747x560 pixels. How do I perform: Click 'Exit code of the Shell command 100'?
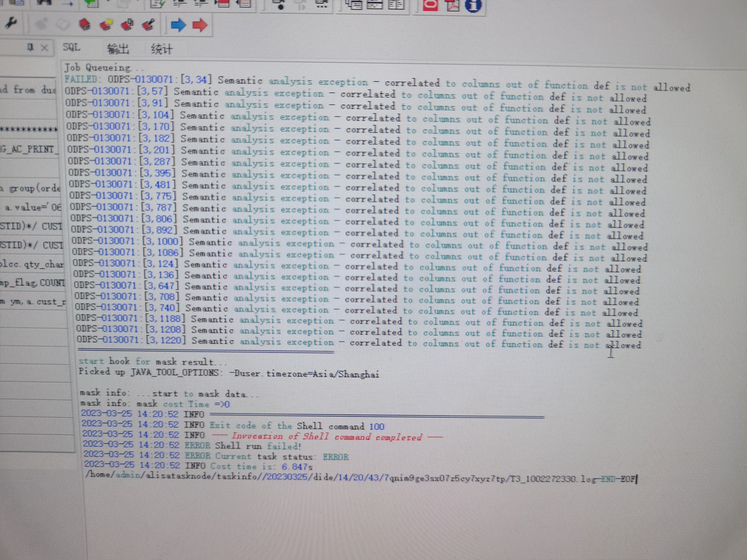click(x=297, y=426)
